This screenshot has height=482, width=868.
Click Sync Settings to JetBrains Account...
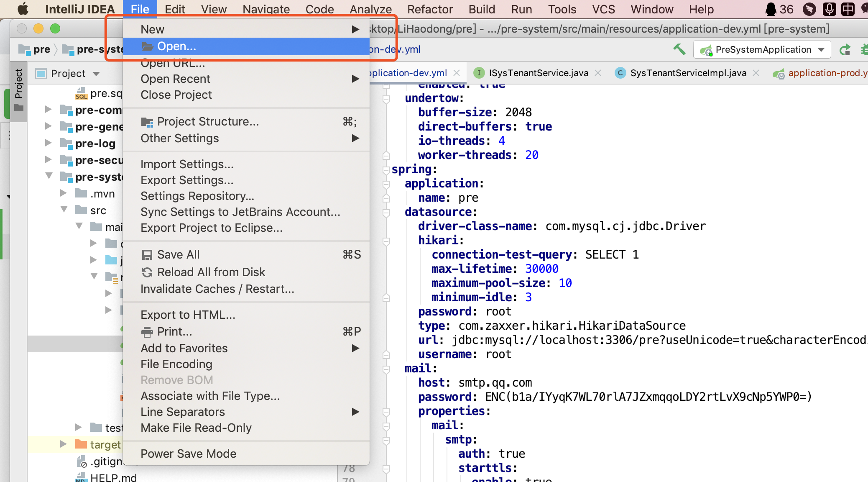click(x=246, y=212)
